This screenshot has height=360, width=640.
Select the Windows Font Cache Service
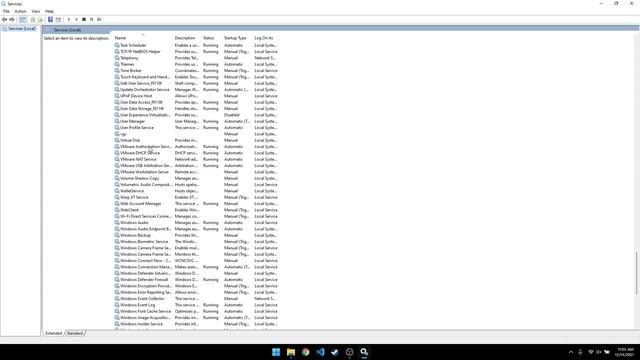click(196, 311)
